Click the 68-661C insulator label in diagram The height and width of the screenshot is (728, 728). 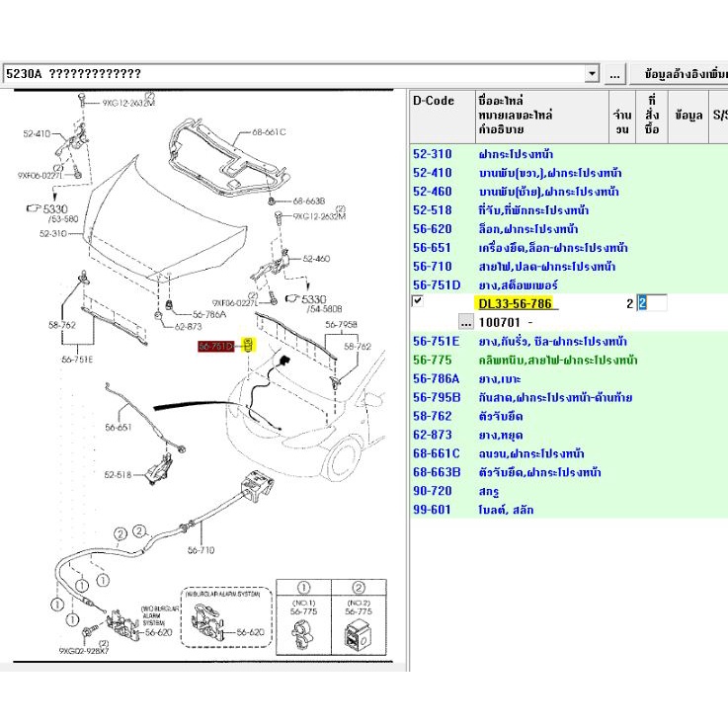point(270,132)
